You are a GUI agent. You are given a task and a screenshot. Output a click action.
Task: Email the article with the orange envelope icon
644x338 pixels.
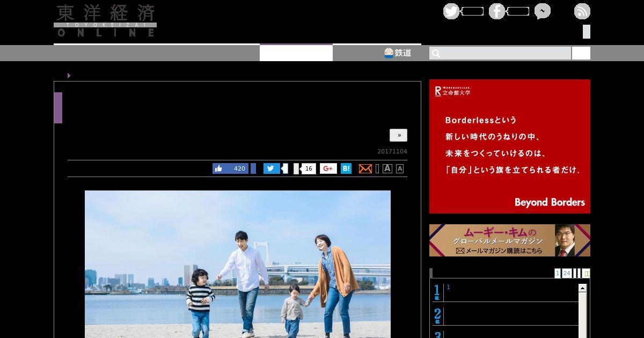point(365,169)
